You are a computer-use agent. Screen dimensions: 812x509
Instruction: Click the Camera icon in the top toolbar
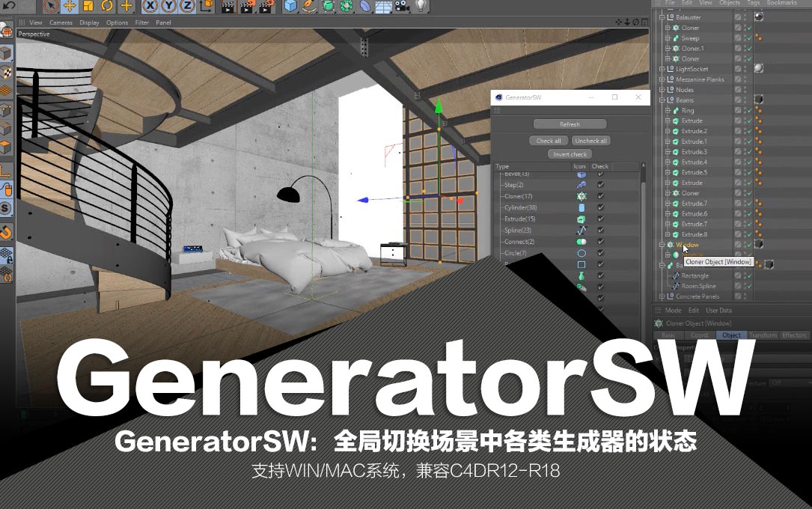[402, 7]
